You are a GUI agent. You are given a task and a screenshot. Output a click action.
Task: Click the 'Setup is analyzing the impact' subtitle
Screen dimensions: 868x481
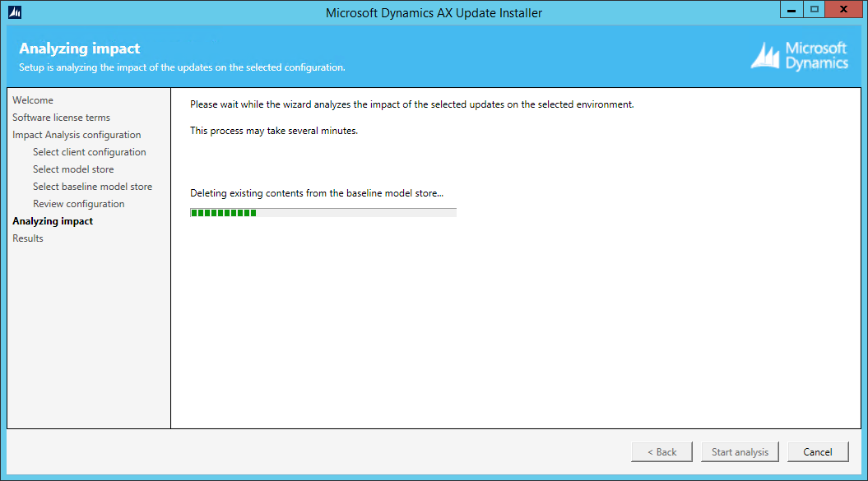click(x=182, y=67)
